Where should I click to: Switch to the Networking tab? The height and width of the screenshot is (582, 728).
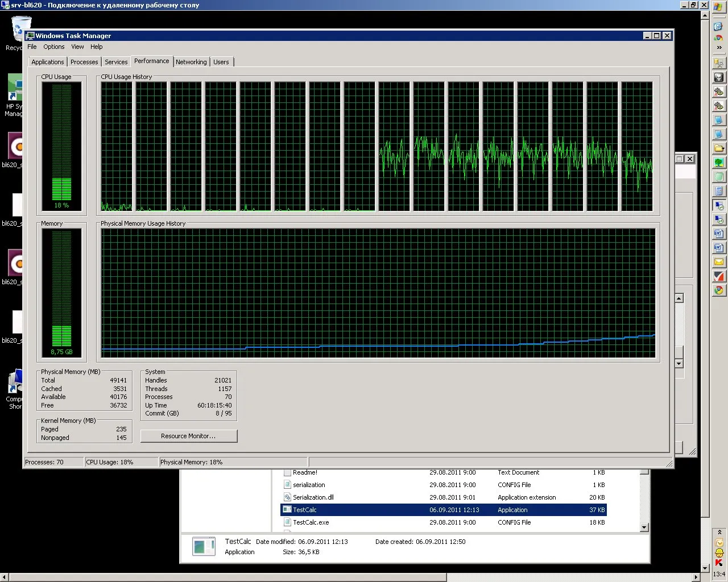point(191,62)
